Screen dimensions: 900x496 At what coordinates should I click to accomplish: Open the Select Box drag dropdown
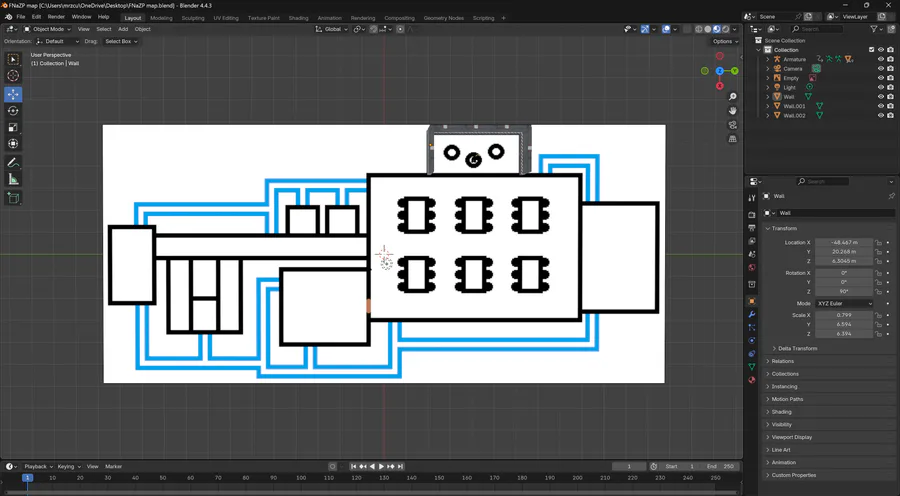pos(121,41)
